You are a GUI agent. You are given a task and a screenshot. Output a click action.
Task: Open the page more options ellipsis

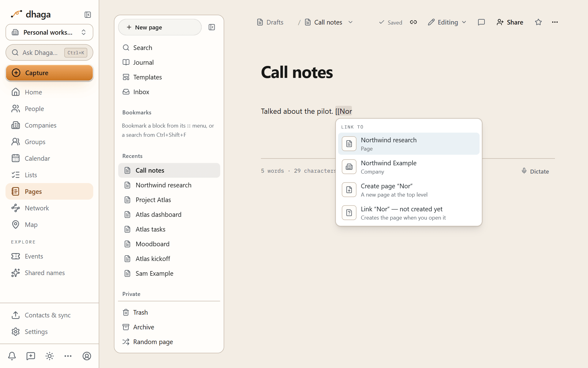(555, 22)
